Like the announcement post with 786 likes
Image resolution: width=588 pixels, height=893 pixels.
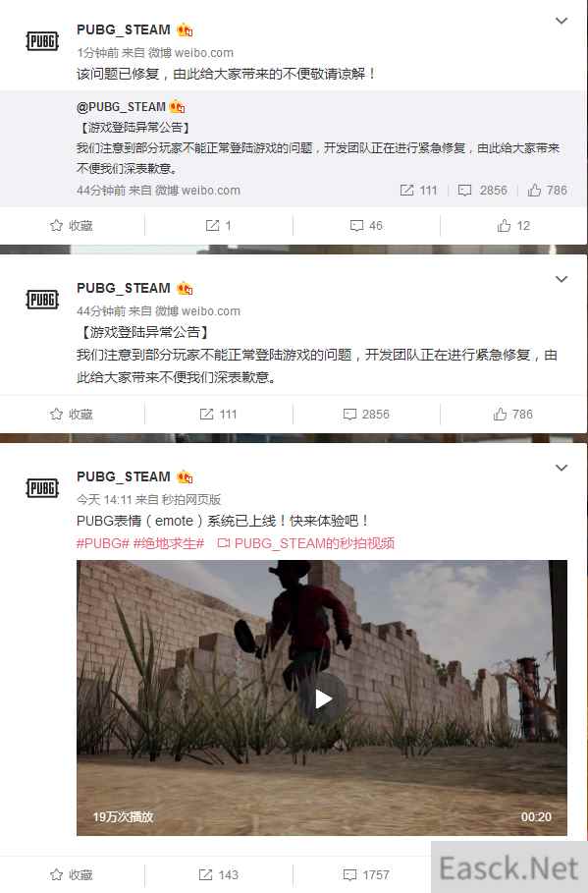513,414
